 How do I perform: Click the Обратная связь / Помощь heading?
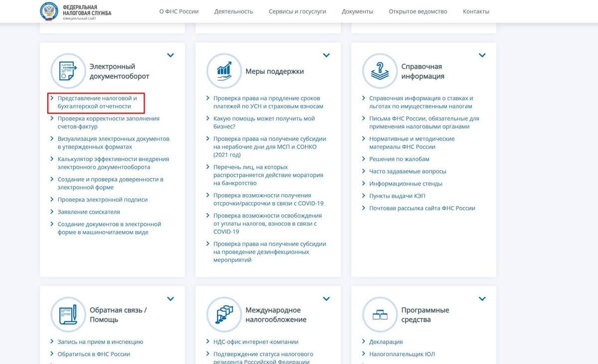pos(118,315)
